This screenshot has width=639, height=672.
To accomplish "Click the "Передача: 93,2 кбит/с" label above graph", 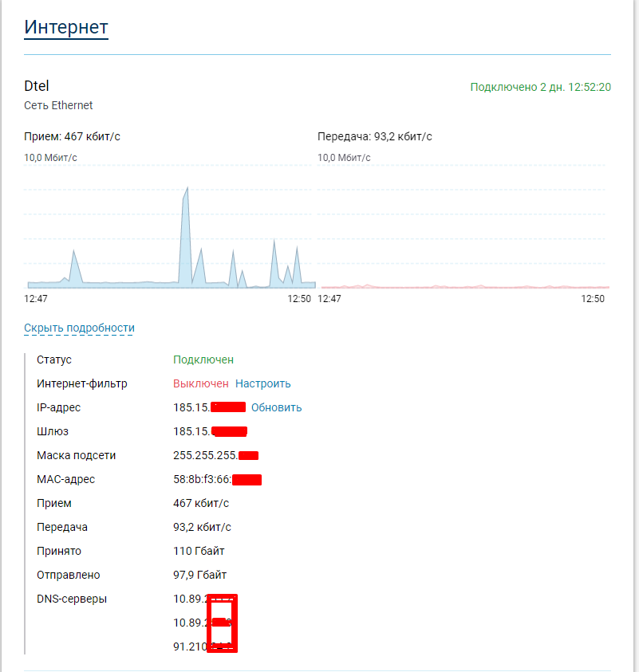I will click(x=374, y=136).
